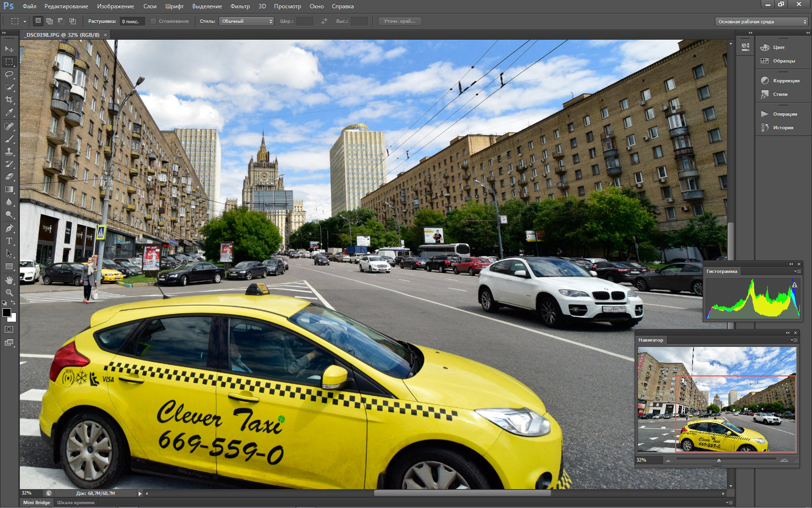Select the Type tool
Viewport: 812px width, 508px height.
(9, 241)
